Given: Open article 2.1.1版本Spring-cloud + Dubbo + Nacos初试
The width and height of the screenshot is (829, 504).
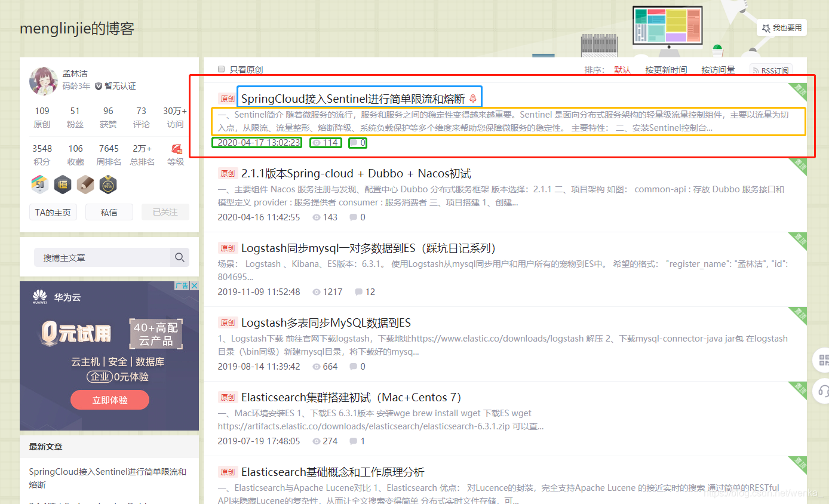Looking at the screenshot, I should 356,174.
